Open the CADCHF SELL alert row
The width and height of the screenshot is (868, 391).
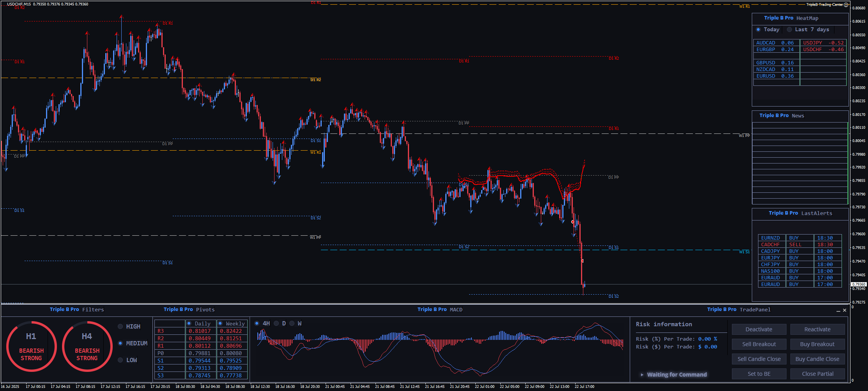(x=799, y=245)
